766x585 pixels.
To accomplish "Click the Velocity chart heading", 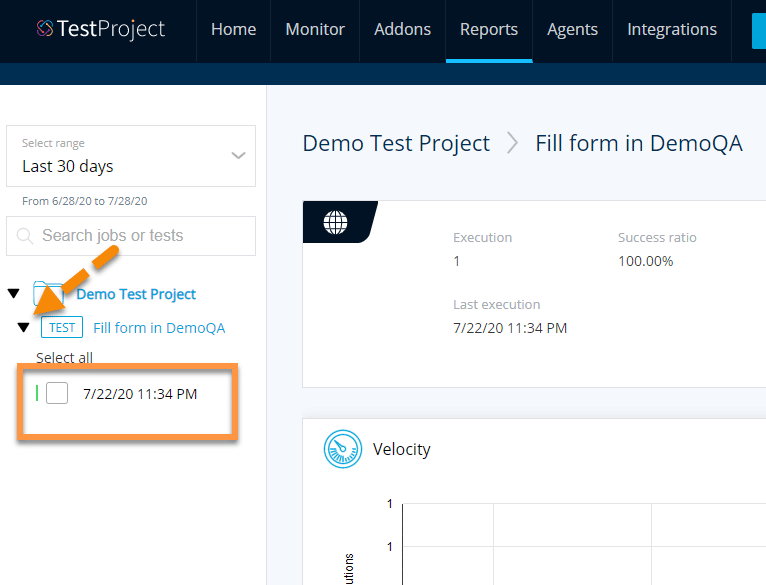I will pos(402,449).
